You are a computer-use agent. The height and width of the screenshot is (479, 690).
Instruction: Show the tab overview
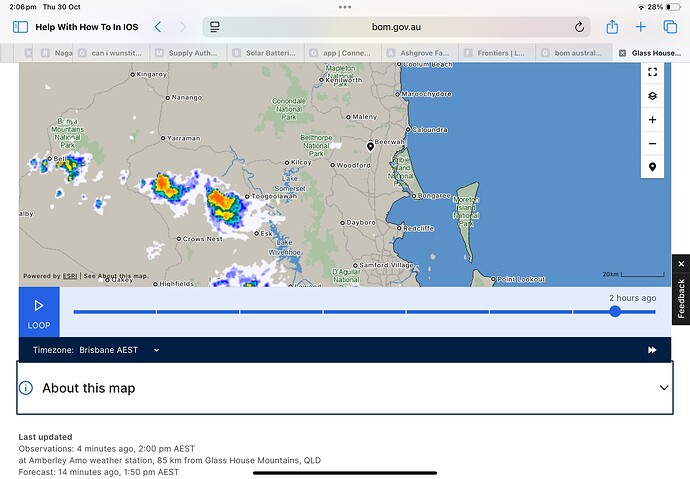click(670, 27)
